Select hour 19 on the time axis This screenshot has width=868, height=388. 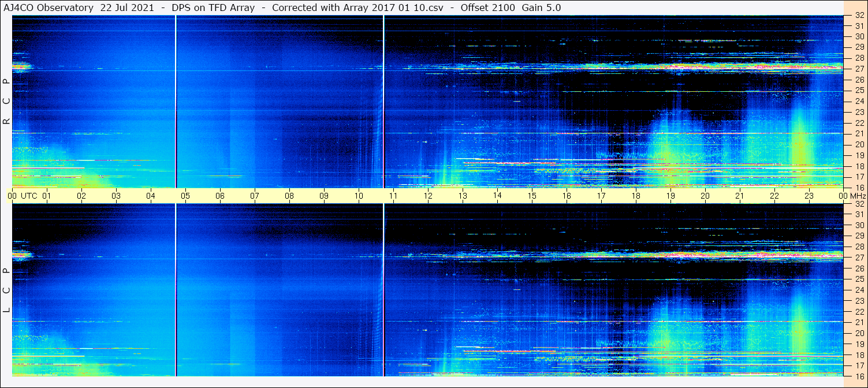[670, 196]
